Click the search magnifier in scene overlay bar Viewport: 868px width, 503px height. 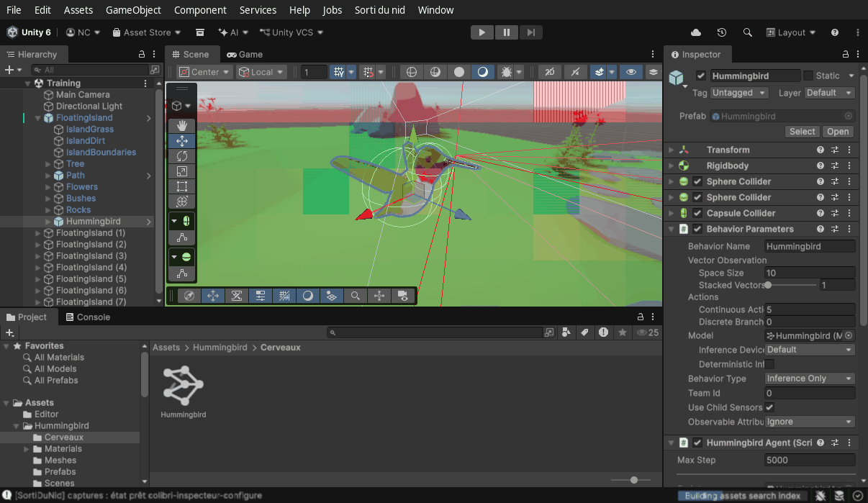(x=356, y=296)
